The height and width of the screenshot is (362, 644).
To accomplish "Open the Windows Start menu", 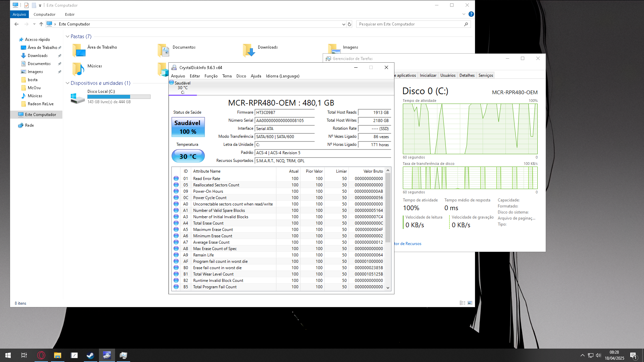I will tap(8, 355).
